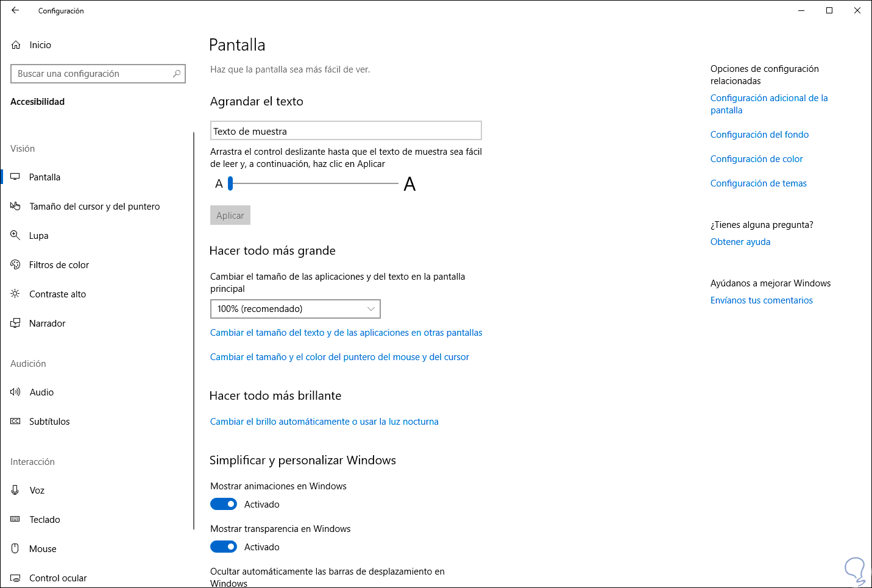Turn off Mostrar transparencia en Windows
872x588 pixels.
point(224,547)
